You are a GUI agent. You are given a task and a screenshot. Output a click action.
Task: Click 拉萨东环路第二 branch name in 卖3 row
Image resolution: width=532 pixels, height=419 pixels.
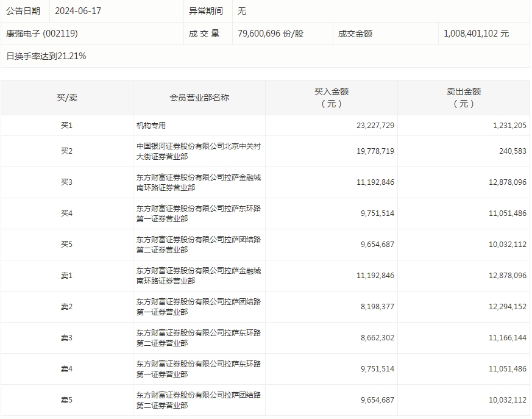pyautogui.click(x=199, y=338)
